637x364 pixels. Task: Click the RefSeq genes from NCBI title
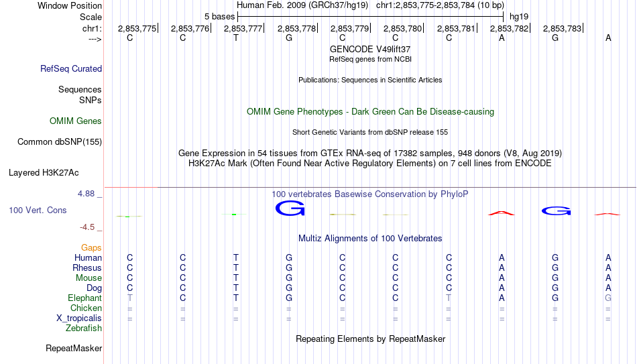point(370,59)
